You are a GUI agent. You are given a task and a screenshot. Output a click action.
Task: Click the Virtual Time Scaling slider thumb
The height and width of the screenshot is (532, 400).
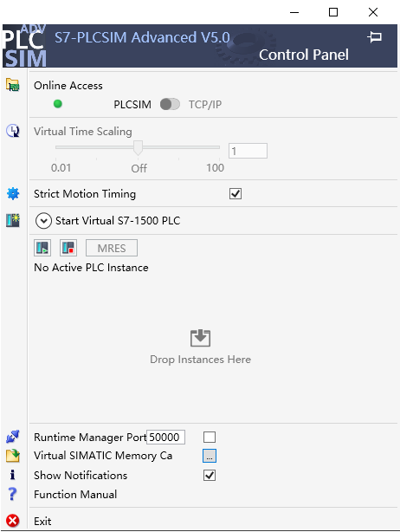tap(138, 148)
